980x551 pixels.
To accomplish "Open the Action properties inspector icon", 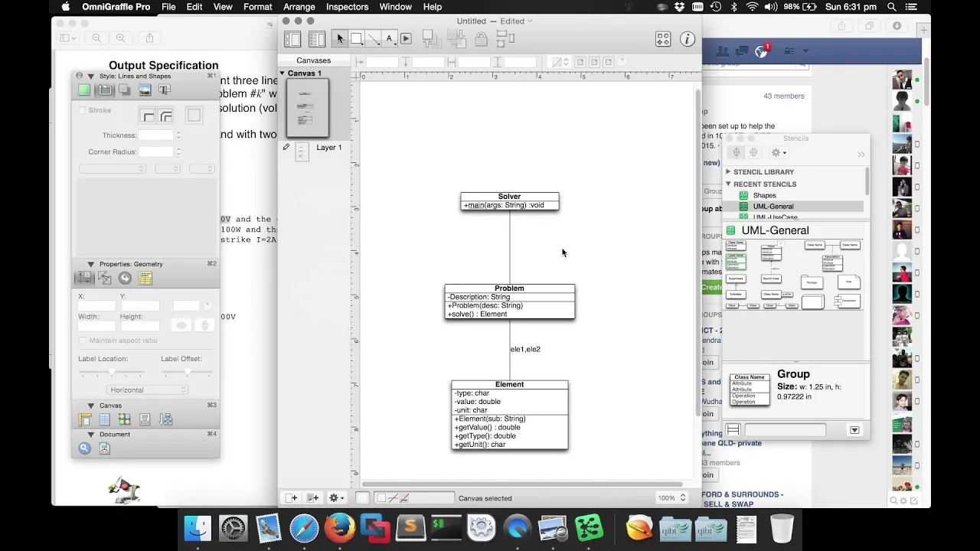I will pyautogui.click(x=125, y=279).
